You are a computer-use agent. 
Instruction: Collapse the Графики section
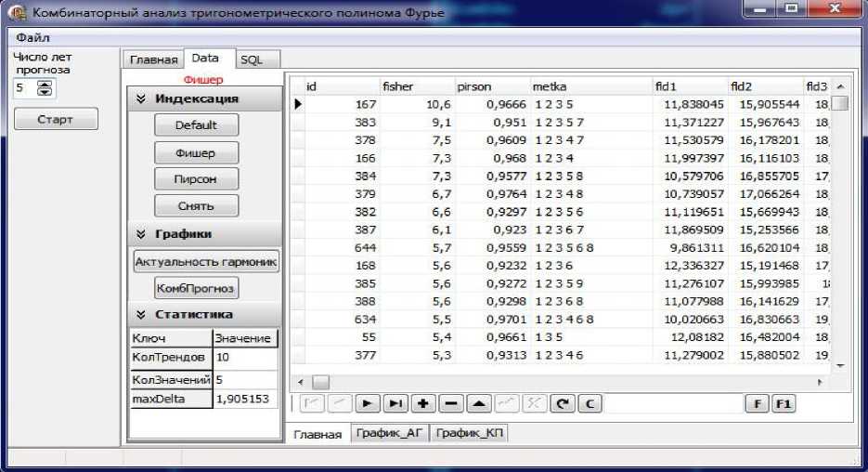142,234
